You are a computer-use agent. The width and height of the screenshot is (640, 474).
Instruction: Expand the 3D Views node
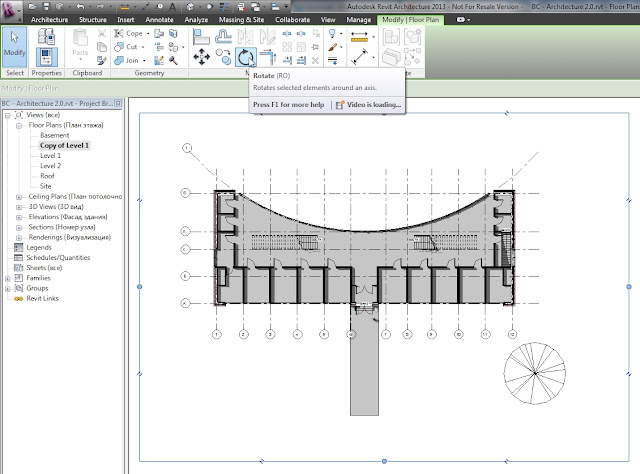(x=19, y=207)
